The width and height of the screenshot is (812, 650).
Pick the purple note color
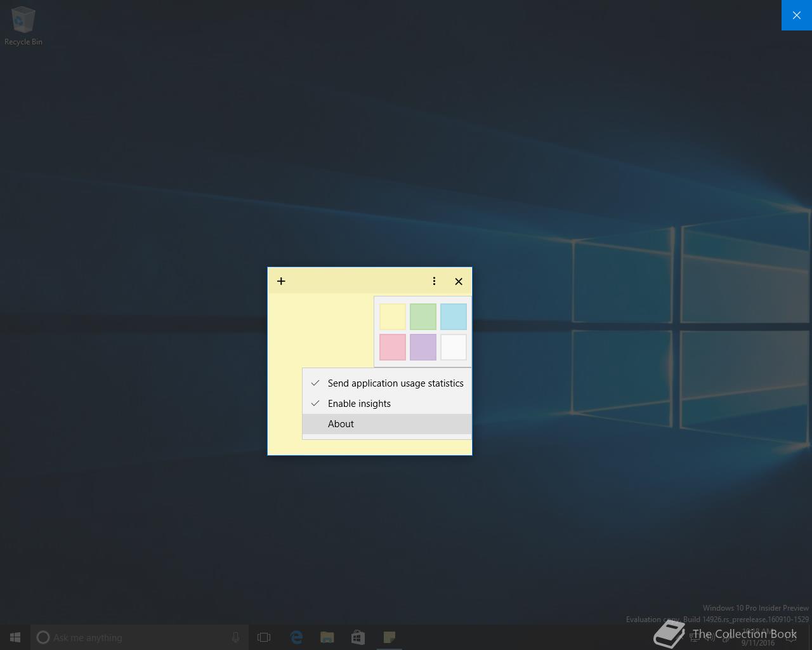423,347
